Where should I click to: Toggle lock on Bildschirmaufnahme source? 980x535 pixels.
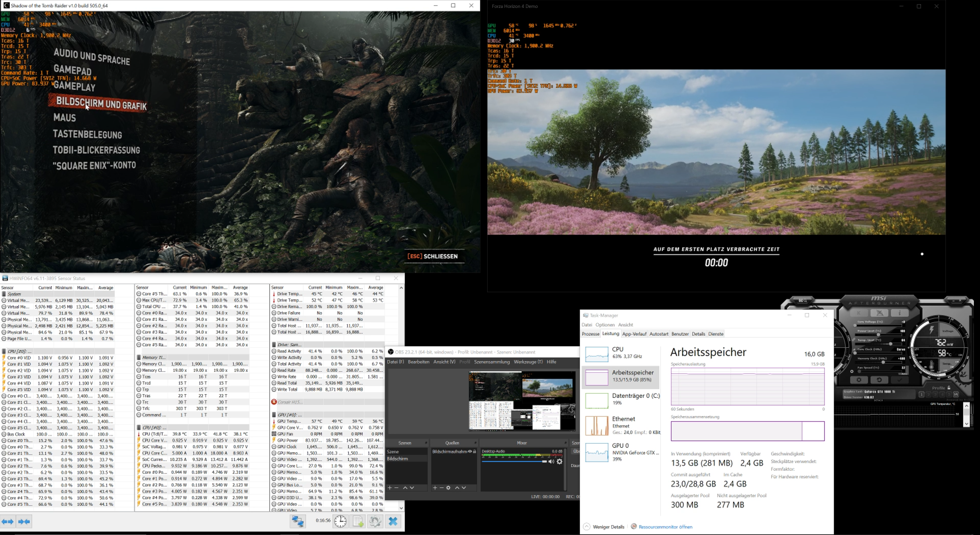pyautogui.click(x=474, y=452)
